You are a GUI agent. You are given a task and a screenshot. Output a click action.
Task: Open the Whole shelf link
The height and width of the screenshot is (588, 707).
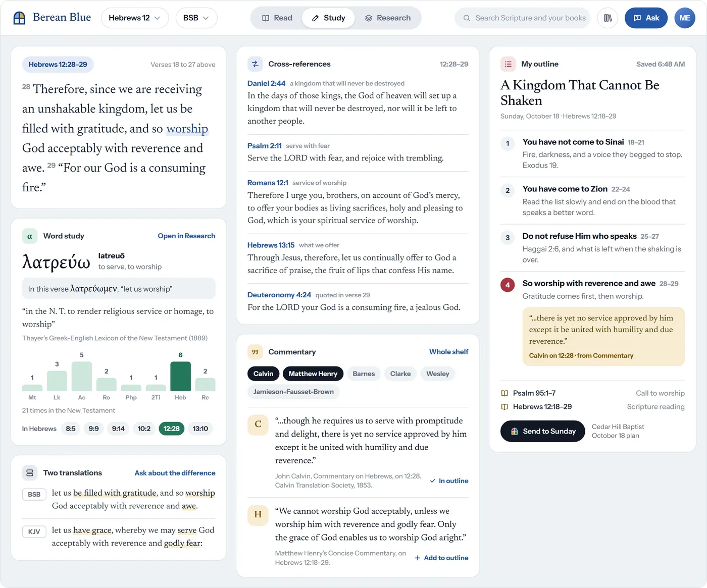point(448,352)
